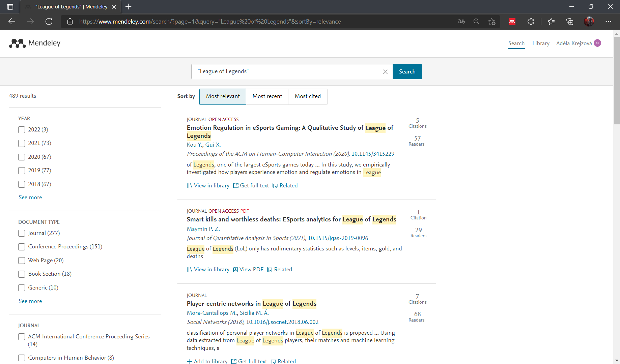Open a new browser tab
Viewport: 620px width, 364px height.
click(x=129, y=7)
